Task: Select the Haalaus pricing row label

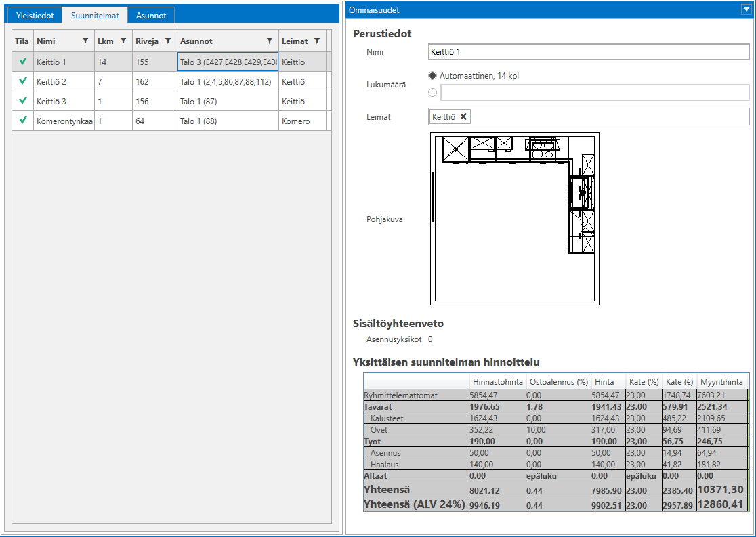Action: [384, 465]
